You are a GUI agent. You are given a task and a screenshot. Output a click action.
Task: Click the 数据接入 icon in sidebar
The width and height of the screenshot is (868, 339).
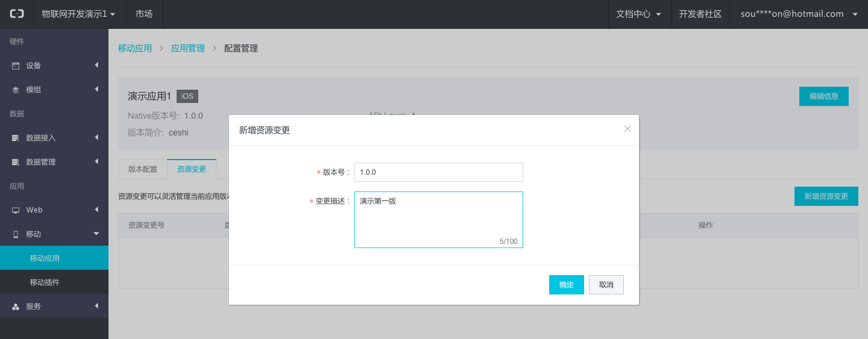[x=16, y=138]
